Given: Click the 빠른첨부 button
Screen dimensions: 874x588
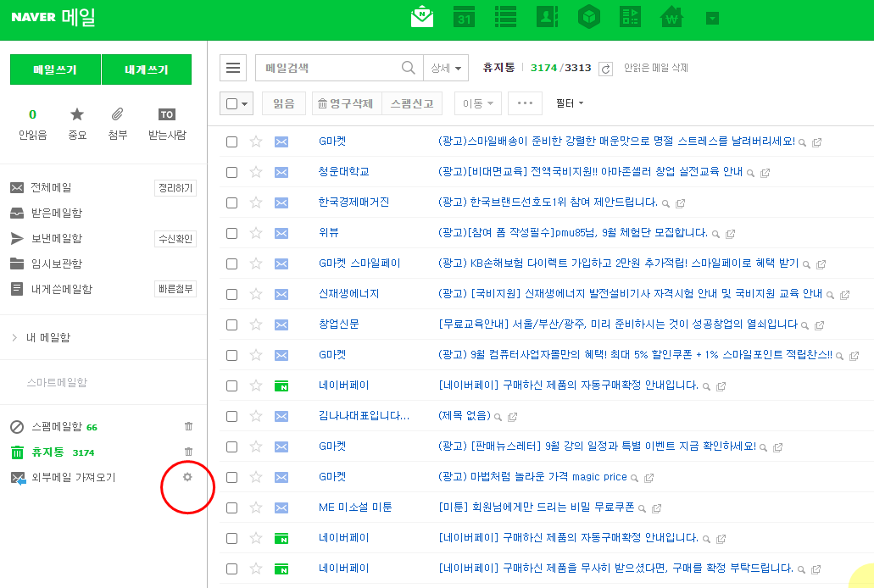Looking at the screenshot, I should (175, 289).
